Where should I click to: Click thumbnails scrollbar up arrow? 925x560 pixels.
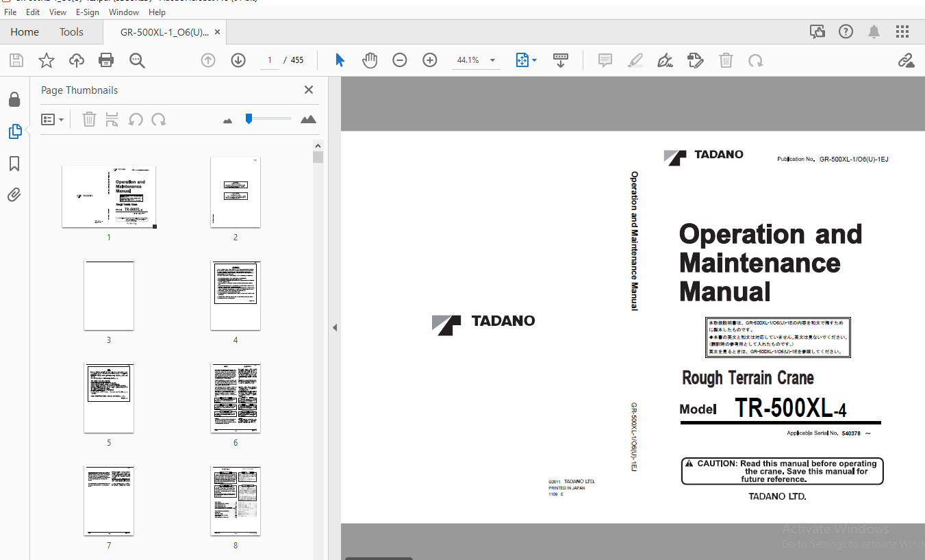[x=318, y=146]
